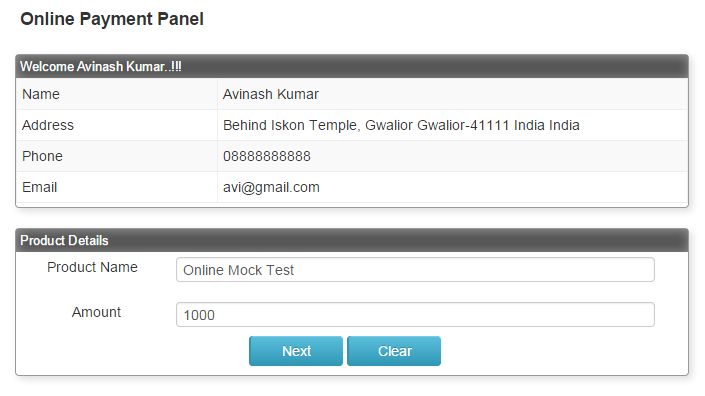Focus the Product Name input field

click(415, 270)
